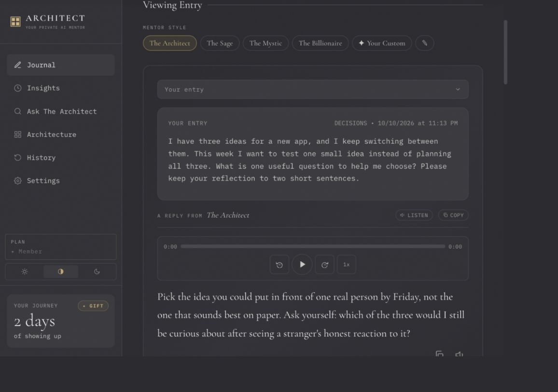Click the Architect grid logo icon
The width and height of the screenshot is (558, 392).
click(15, 22)
